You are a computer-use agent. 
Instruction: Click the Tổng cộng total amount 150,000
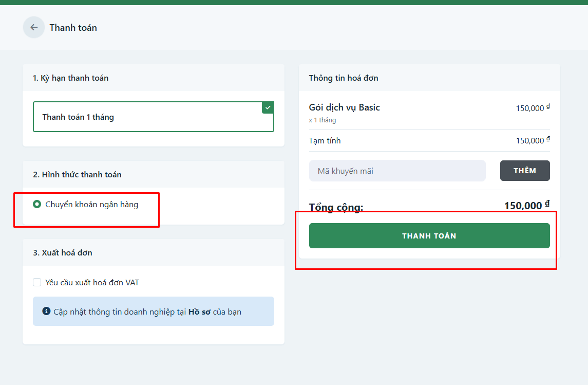tap(527, 205)
